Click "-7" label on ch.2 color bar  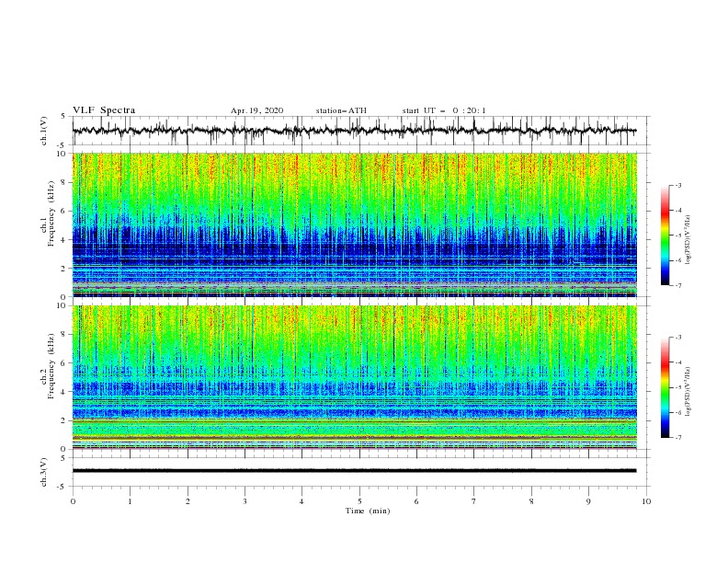click(x=678, y=437)
